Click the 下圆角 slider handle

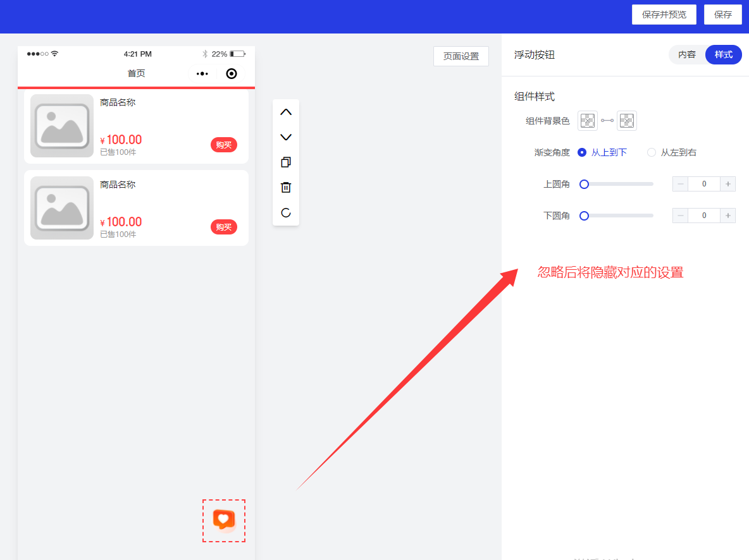[584, 216]
